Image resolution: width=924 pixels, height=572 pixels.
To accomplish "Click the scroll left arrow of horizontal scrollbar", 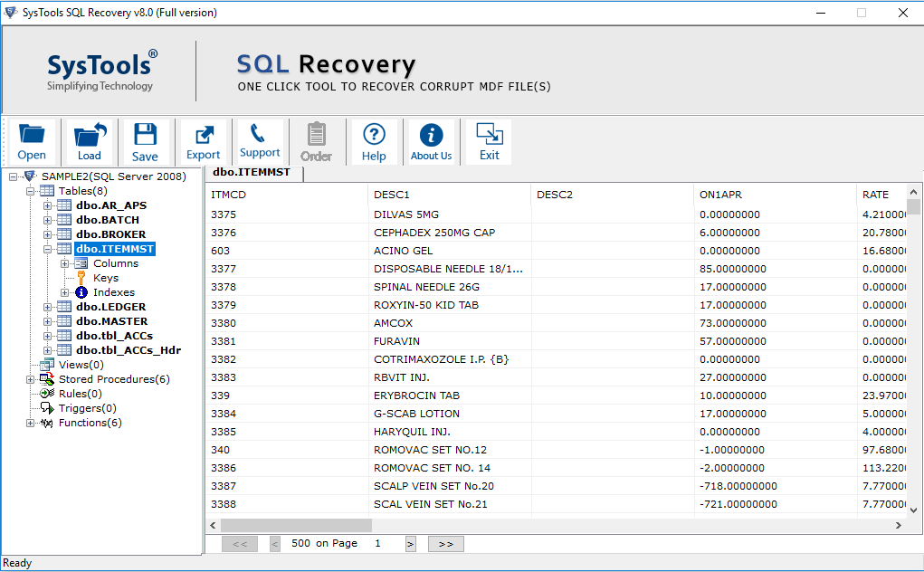I will [214, 525].
